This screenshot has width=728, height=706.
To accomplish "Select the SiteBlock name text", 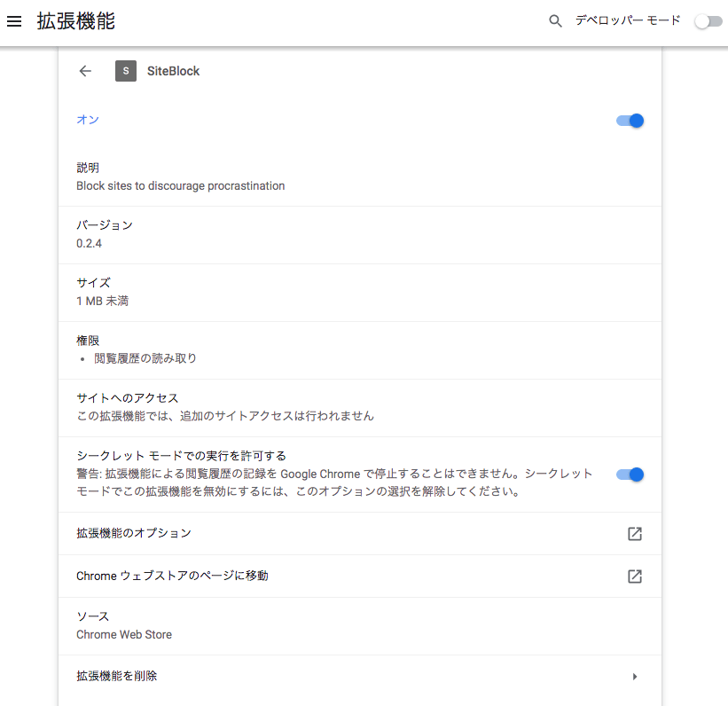I will (x=173, y=71).
